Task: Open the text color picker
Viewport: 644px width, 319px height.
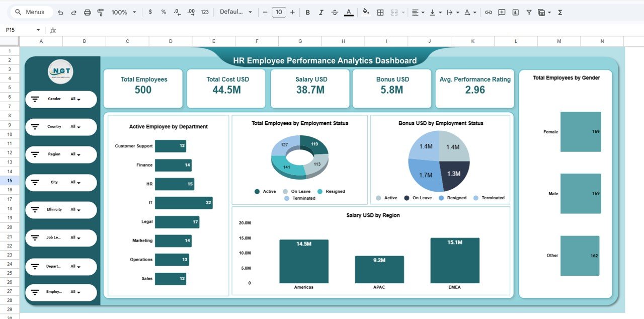Action: [348, 12]
